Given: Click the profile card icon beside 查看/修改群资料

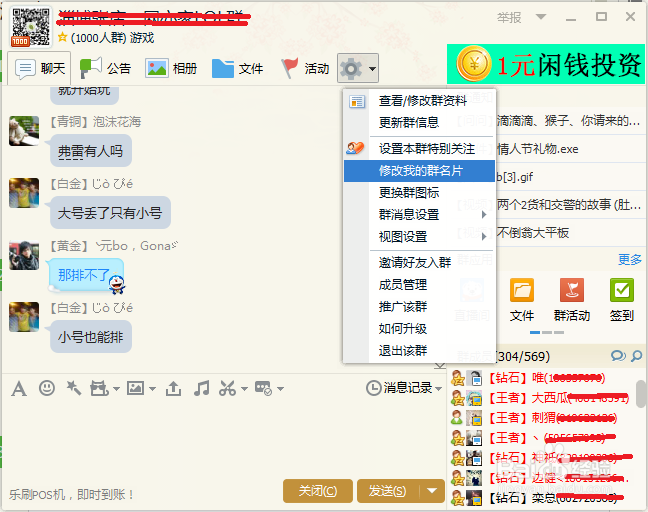Looking at the screenshot, I should point(357,101).
